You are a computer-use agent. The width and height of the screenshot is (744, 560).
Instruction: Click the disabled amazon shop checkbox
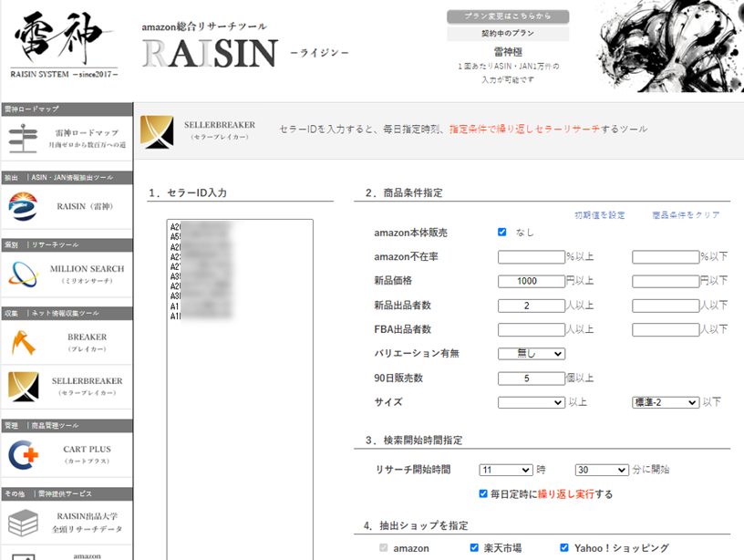coord(383,547)
